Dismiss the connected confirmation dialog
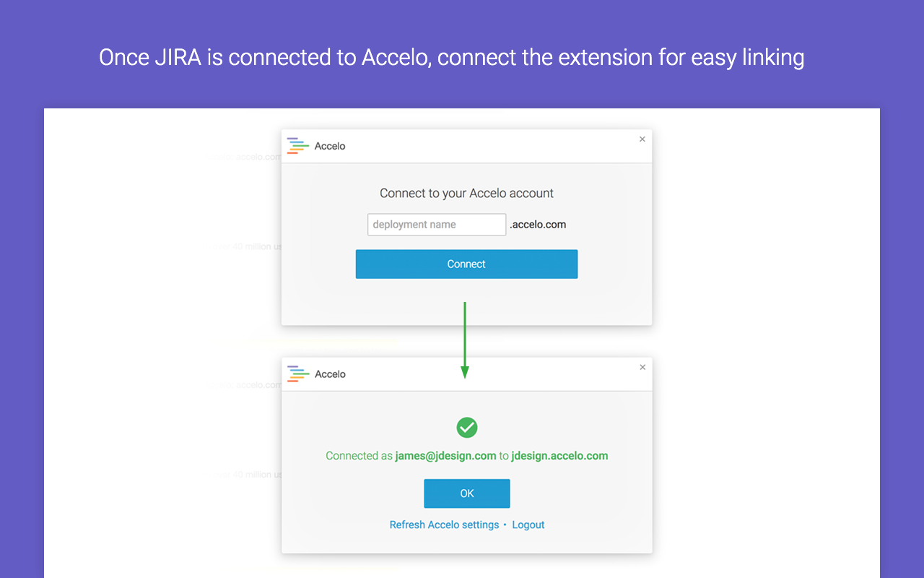This screenshot has height=578, width=924. pos(642,367)
